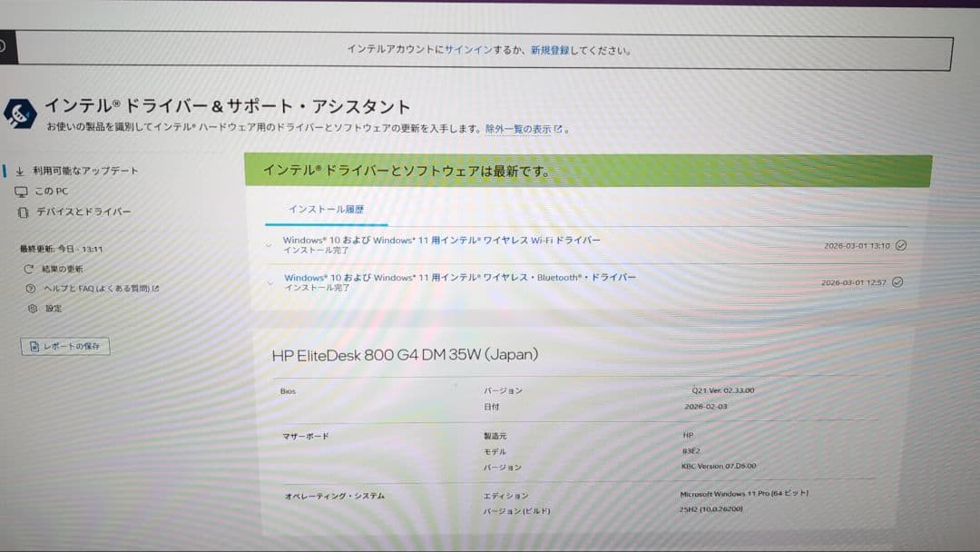
Task: Select the インストール履歴 tab
Action: point(326,210)
